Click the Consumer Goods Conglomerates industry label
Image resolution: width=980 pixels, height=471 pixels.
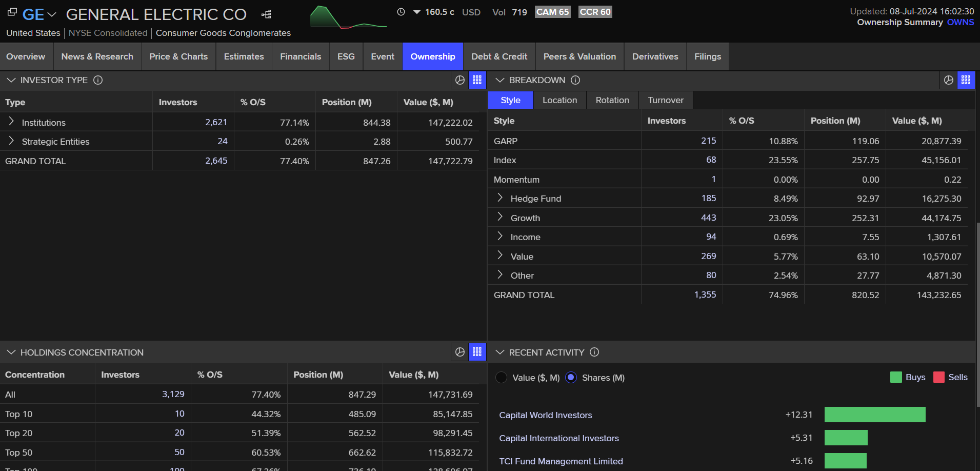tap(223, 33)
